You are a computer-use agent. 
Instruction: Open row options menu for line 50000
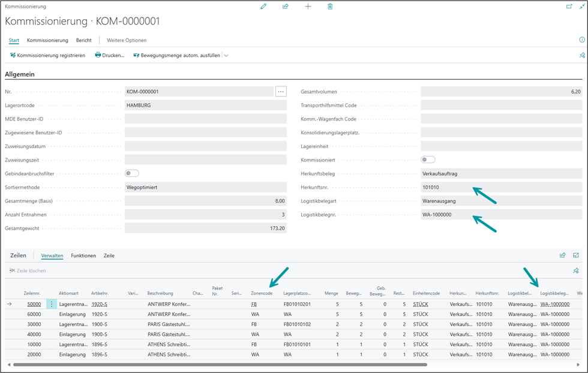pyautogui.click(x=52, y=304)
